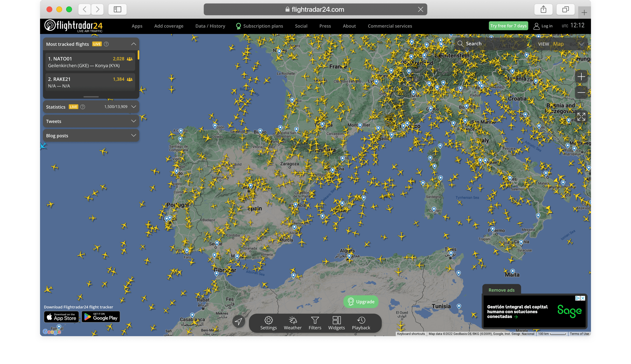Enter fullscreen map mode
Screen dimensions: 631x364
581,117
